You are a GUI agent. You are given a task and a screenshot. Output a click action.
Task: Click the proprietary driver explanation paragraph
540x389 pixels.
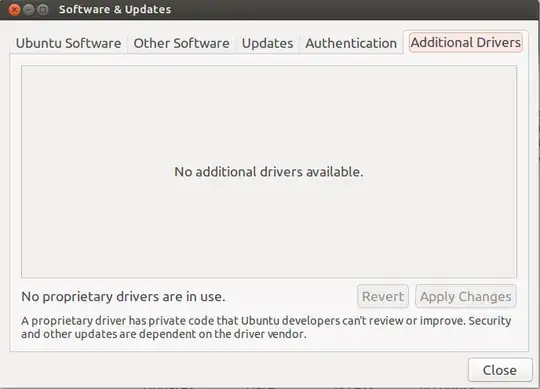coord(266,327)
